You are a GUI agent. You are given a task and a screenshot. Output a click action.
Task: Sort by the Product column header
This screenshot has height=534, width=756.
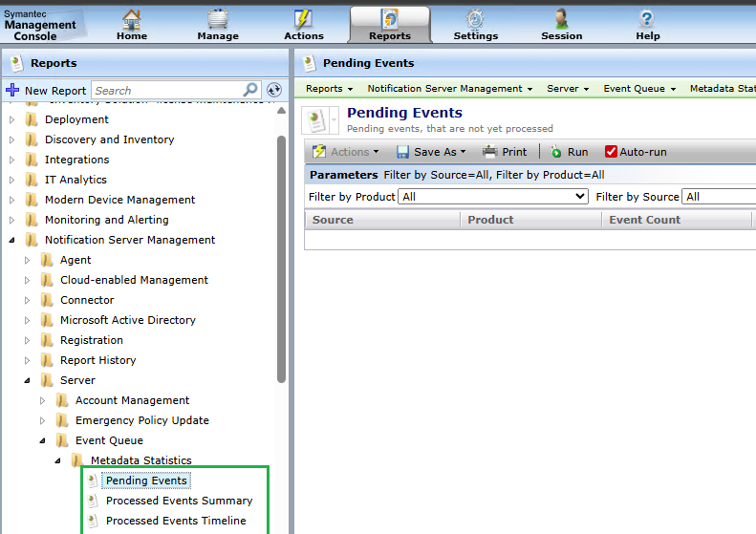click(x=530, y=220)
